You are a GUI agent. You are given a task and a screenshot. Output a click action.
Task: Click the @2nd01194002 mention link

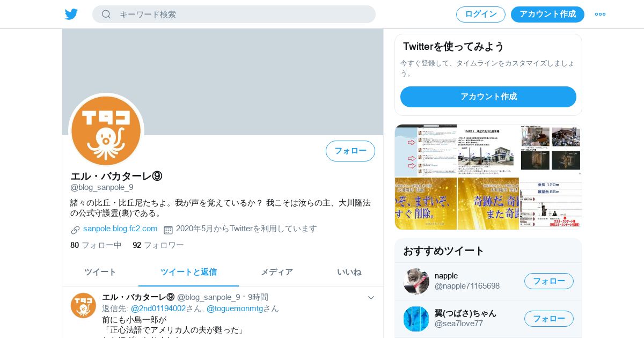(x=158, y=308)
